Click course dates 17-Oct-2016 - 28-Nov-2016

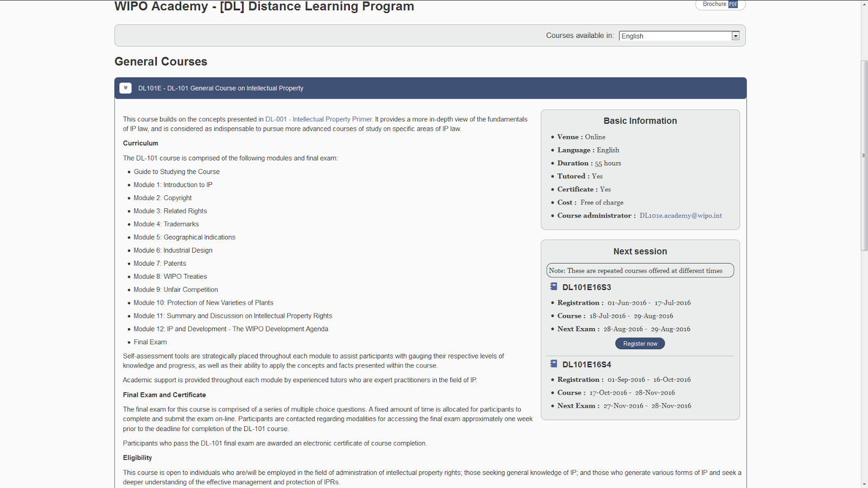tap(633, 393)
